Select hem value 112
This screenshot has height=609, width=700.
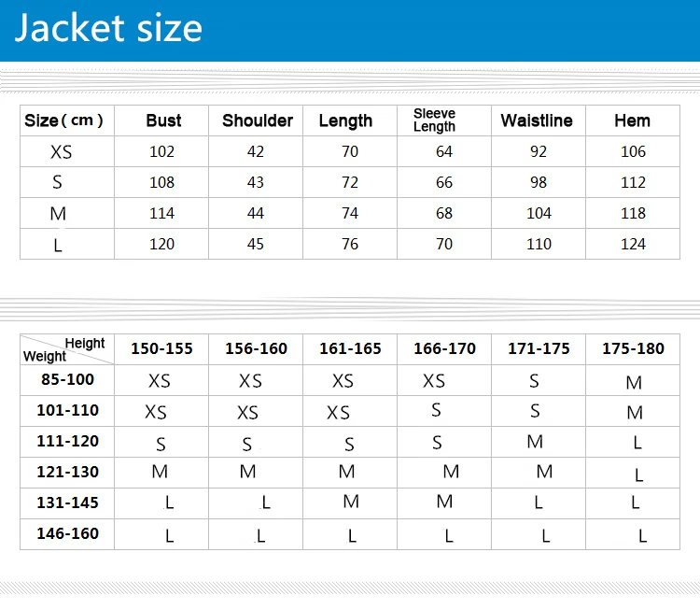[x=633, y=182]
